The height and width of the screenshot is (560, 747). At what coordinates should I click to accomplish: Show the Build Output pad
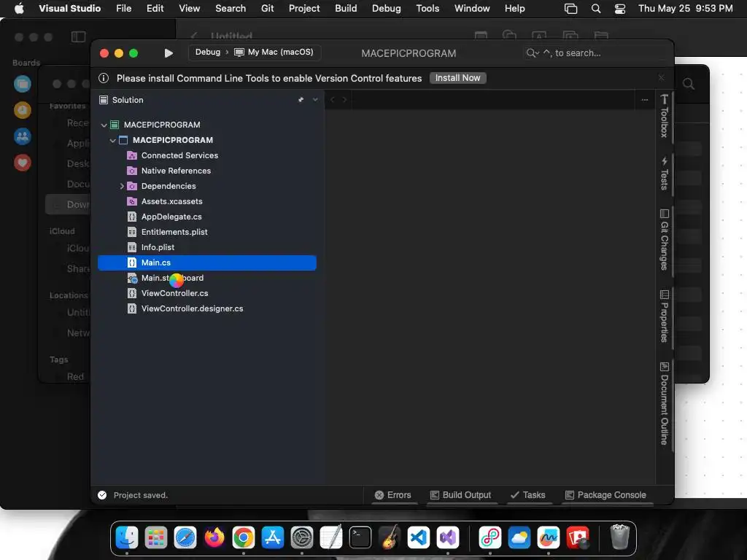(460, 495)
